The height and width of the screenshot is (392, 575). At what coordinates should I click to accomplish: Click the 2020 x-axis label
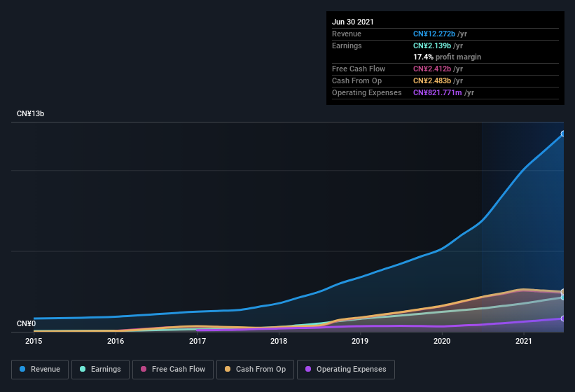[x=442, y=341]
